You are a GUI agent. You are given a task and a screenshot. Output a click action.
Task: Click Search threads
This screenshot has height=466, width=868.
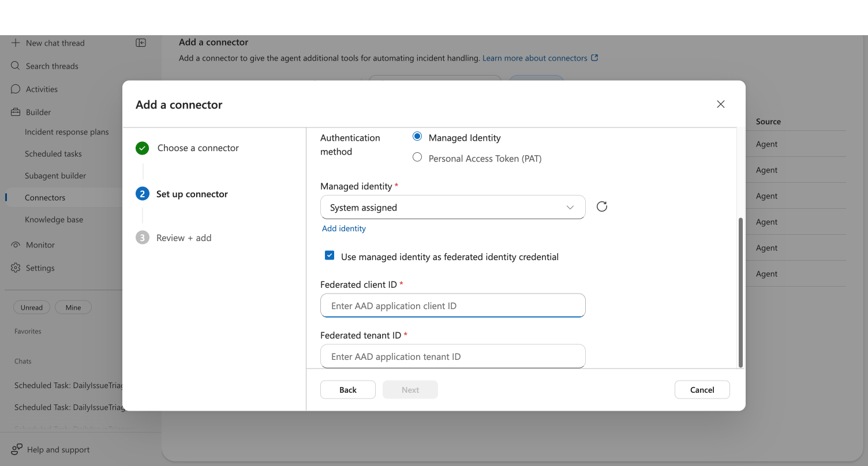tap(52, 66)
